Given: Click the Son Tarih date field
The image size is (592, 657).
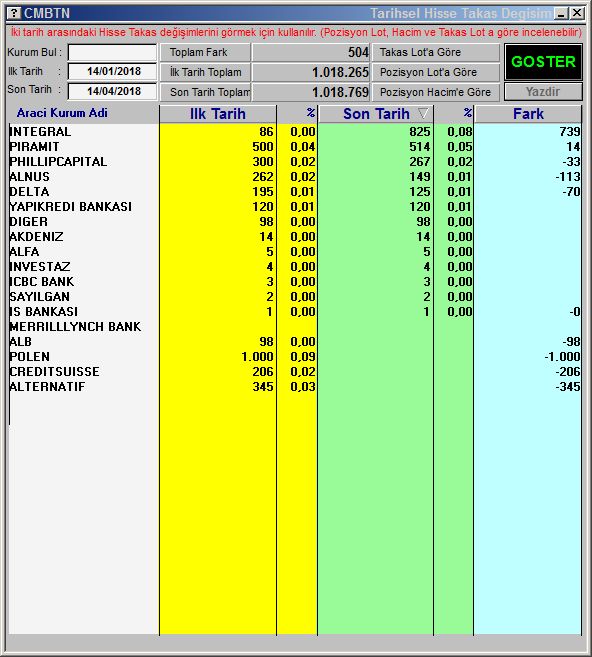Looking at the screenshot, I should (112, 91).
